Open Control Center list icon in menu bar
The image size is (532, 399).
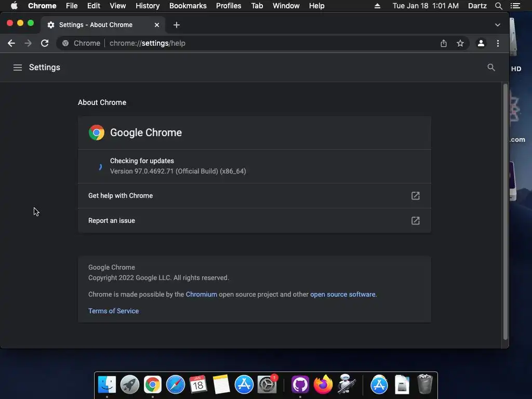515,6
